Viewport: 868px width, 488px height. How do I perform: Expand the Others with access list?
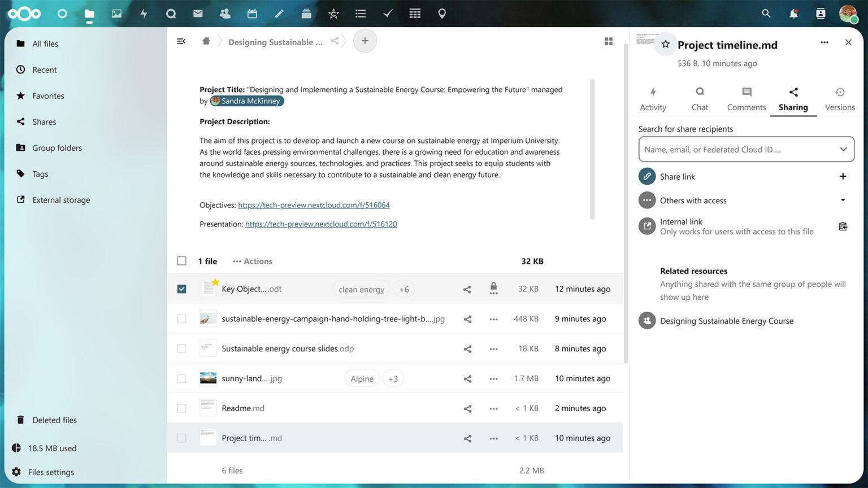click(x=843, y=201)
